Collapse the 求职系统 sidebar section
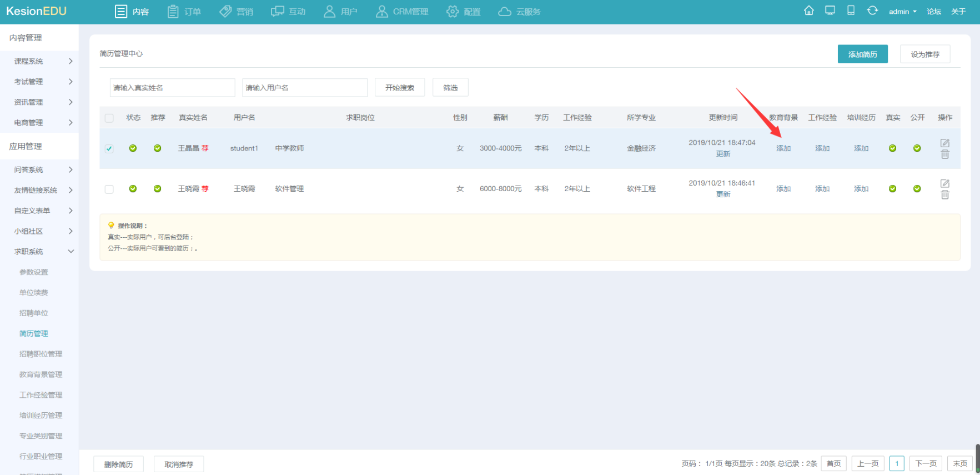Viewport: 980px width, 475px height. 71,252
